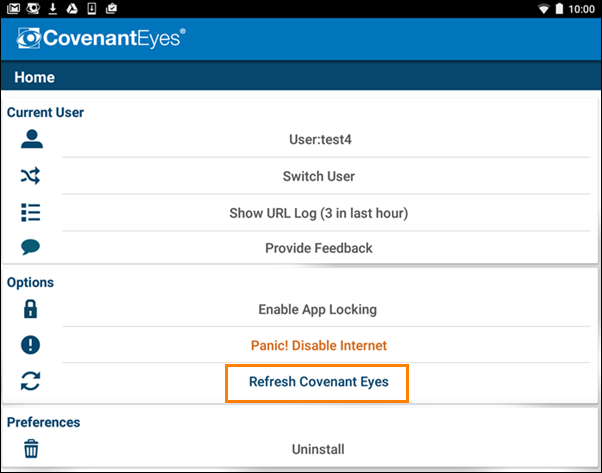The width and height of the screenshot is (602, 473).
Task: Tap the user profile silhouette icon
Action: click(32, 139)
